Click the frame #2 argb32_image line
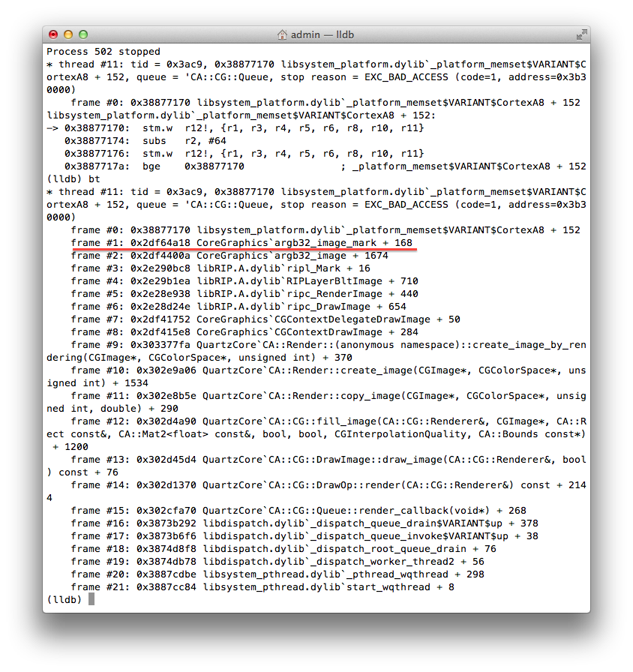Image resolution: width=633 pixels, height=672 pixels. pos(229,256)
